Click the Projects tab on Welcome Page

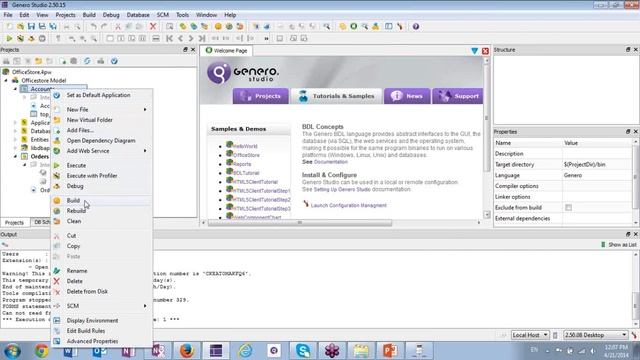pos(260,96)
